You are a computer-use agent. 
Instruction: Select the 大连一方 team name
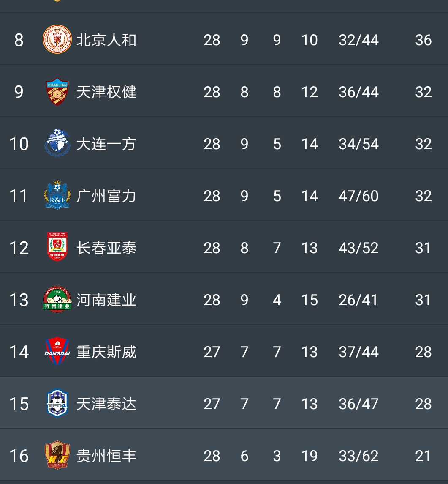coord(106,144)
